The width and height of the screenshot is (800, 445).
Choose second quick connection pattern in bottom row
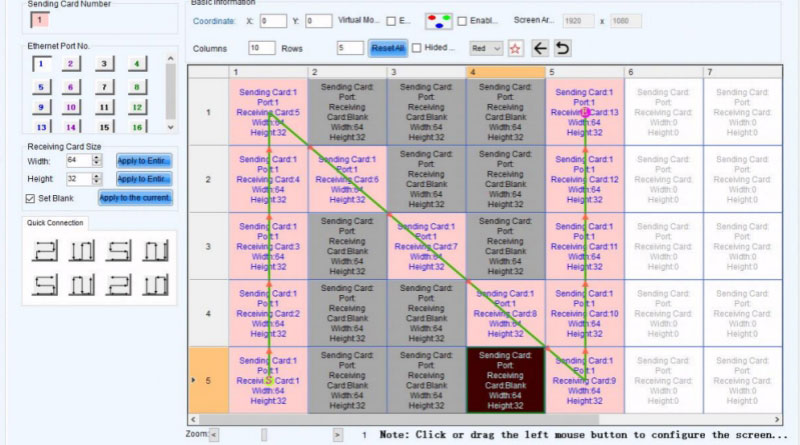point(82,285)
